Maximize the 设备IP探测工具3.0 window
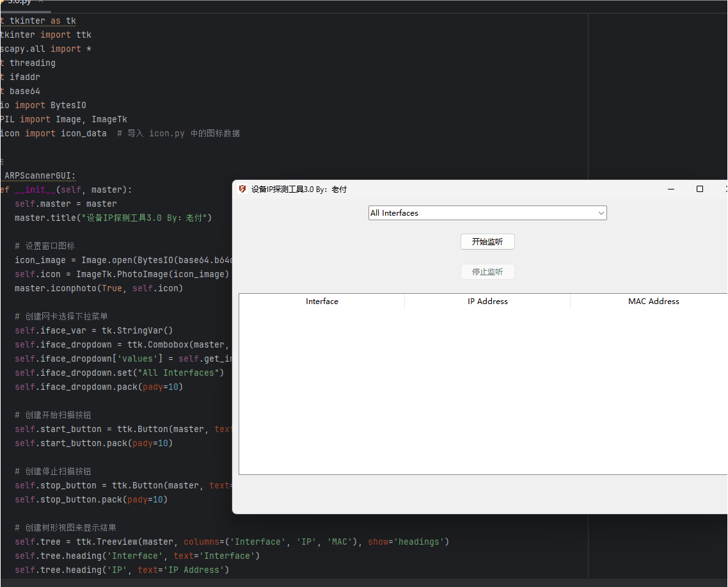The width and height of the screenshot is (728, 587). point(700,189)
